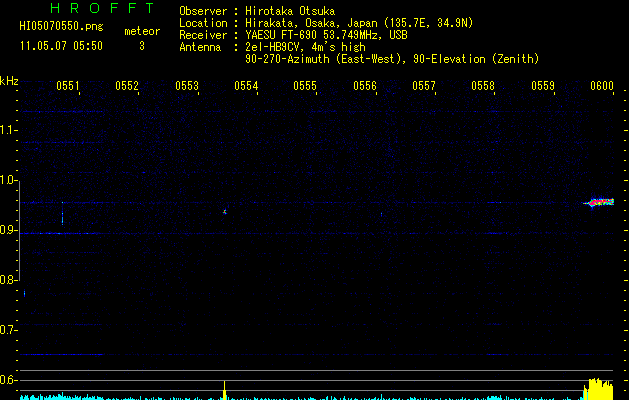Click the small meteor echo before 0554
Image resolution: width=629 pixels, height=400 pixels.
(225, 212)
